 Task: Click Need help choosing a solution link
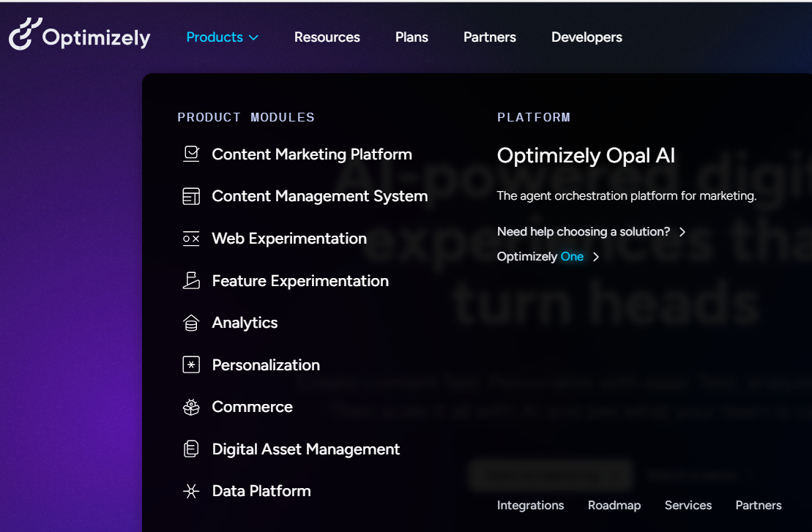pos(583,232)
